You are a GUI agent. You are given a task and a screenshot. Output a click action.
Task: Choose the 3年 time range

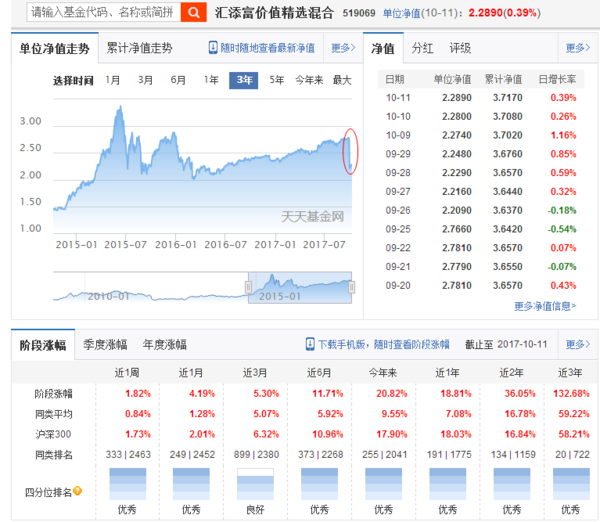click(x=244, y=80)
